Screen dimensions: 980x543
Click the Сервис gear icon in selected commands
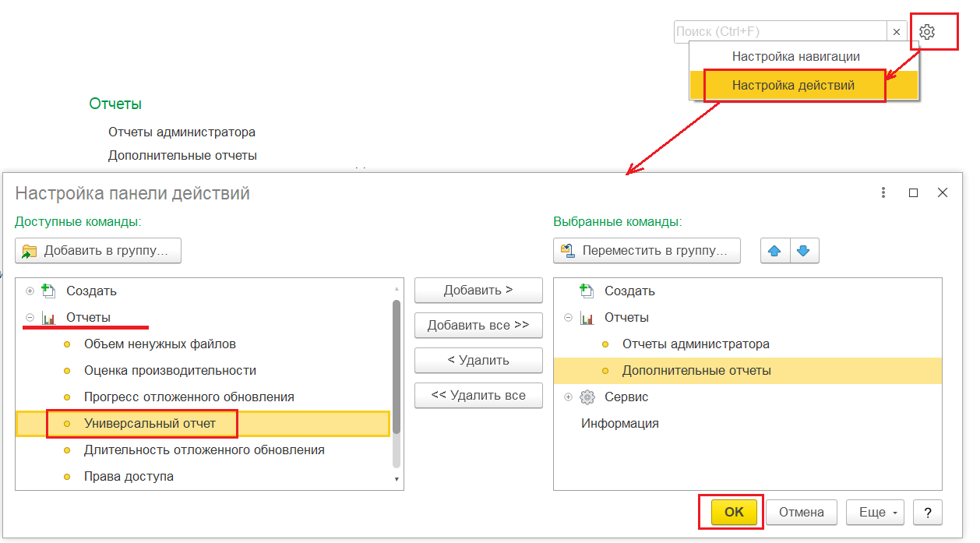[587, 397]
